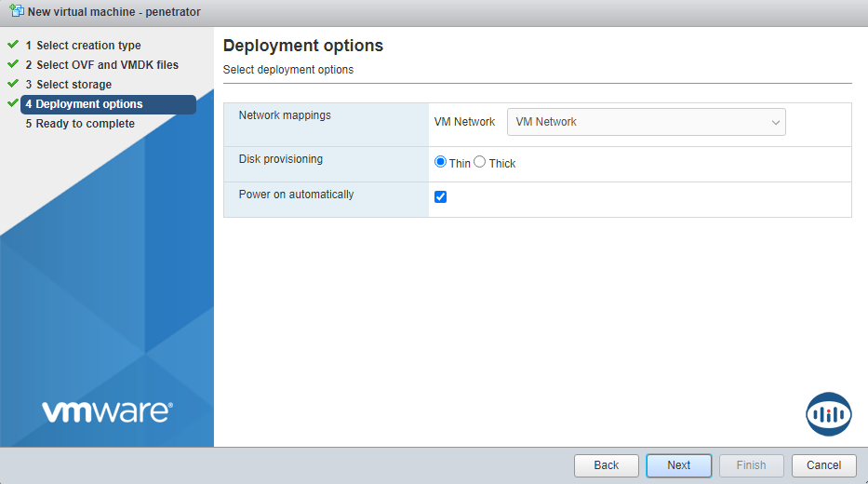
Task: Click the green checkmark beside step 1
Action: pos(13,45)
